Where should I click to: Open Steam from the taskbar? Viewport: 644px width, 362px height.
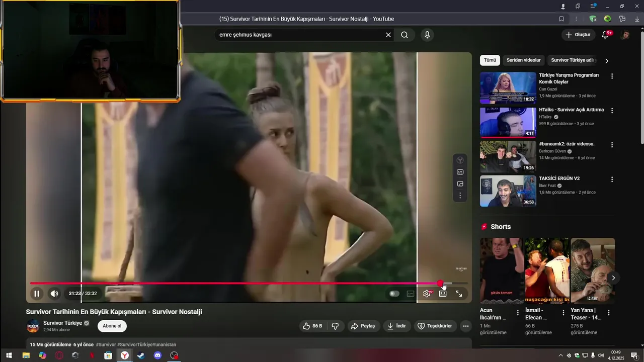pos(141,355)
